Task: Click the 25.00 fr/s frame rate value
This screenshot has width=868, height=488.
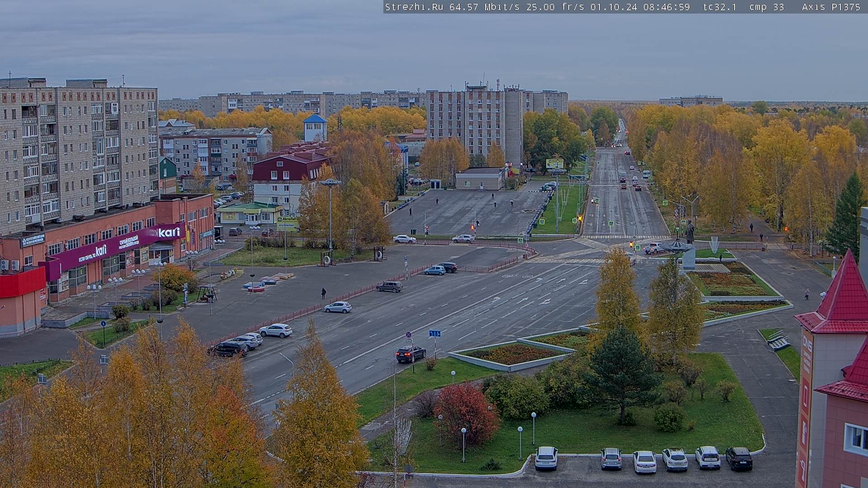Action: point(555,7)
